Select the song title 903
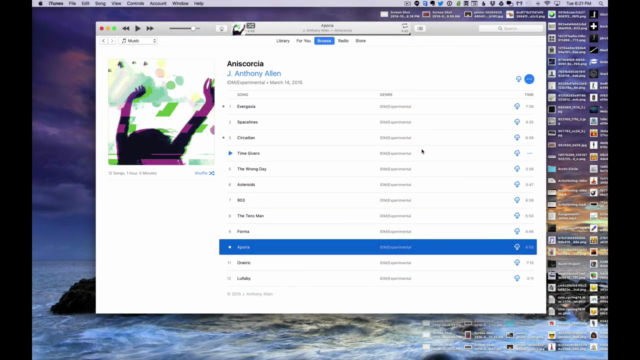Viewport: 640px width, 360px height. [241, 200]
